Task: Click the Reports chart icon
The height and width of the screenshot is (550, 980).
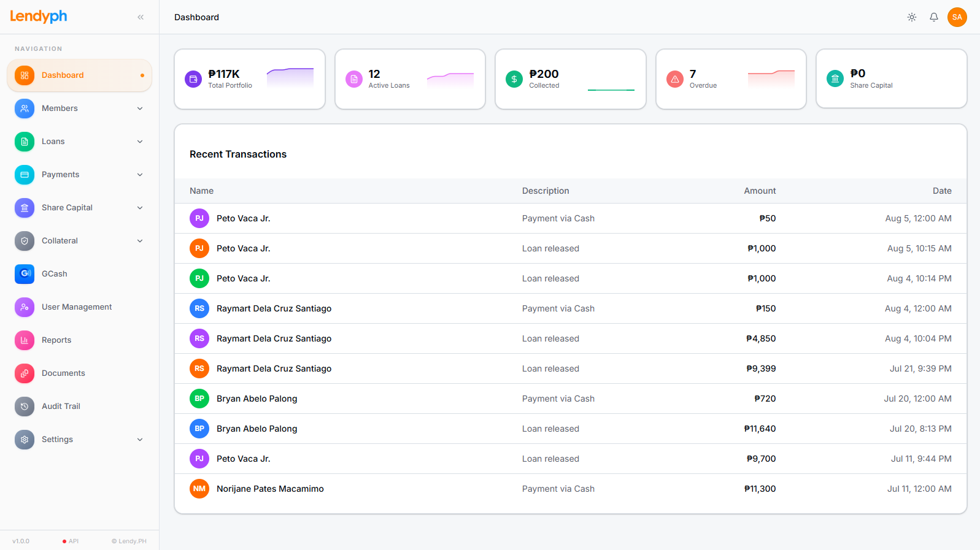Action: pyautogui.click(x=25, y=340)
